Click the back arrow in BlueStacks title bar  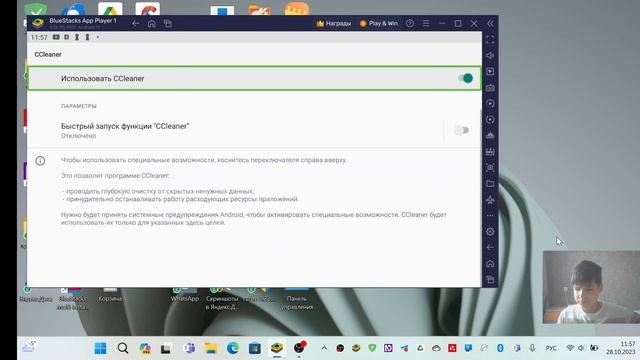(x=136, y=24)
